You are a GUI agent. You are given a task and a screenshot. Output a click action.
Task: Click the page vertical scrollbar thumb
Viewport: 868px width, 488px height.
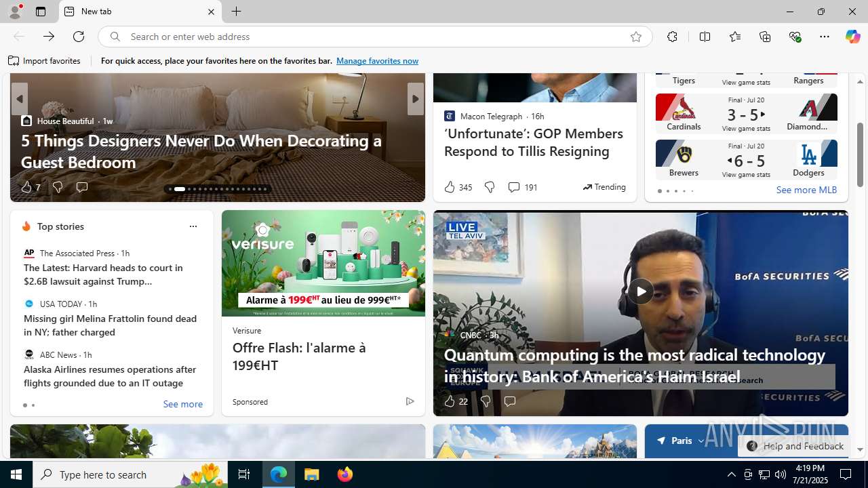[x=860, y=155]
